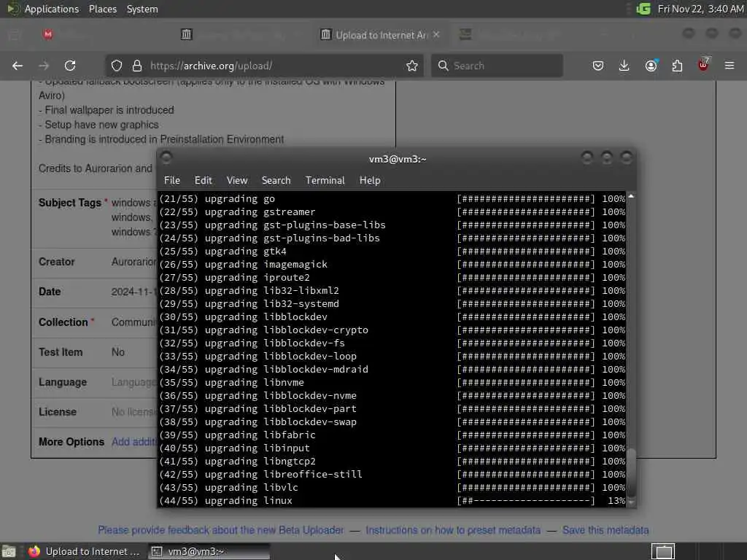Click the terminal scrollbar down arrow
The height and width of the screenshot is (560, 747).
pyautogui.click(x=631, y=502)
